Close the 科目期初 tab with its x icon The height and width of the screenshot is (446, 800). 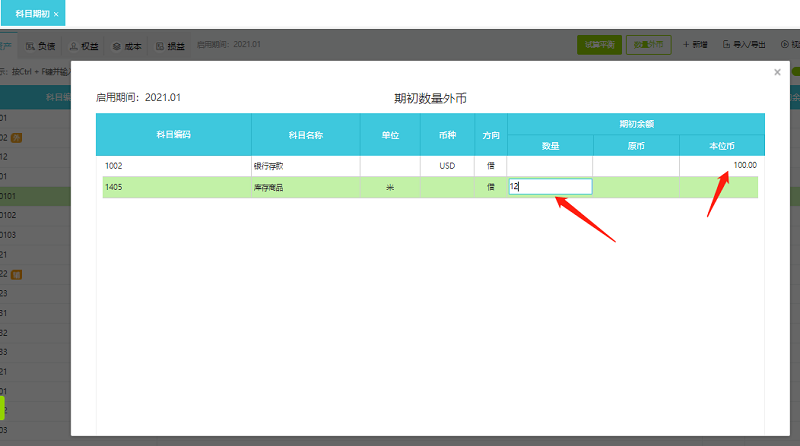(56, 14)
